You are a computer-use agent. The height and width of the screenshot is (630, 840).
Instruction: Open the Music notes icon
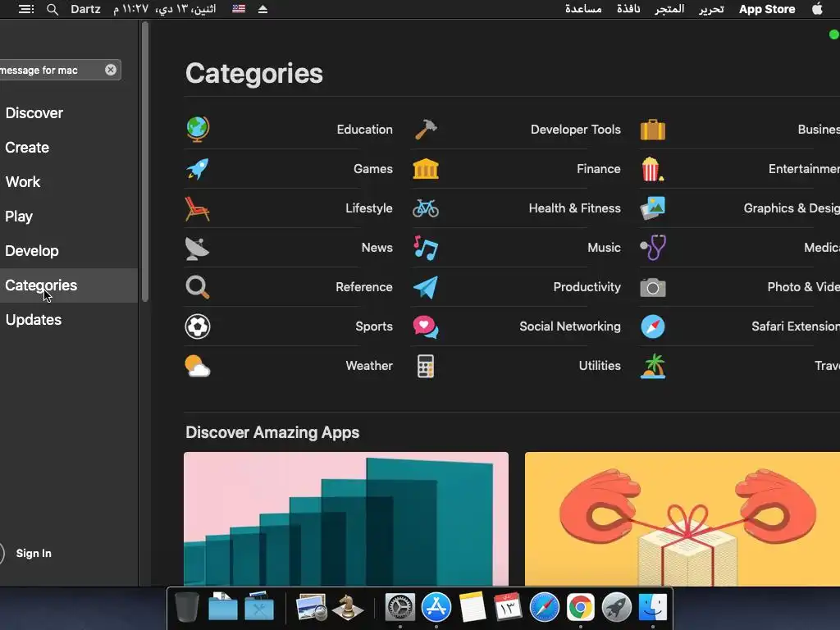[426, 248]
